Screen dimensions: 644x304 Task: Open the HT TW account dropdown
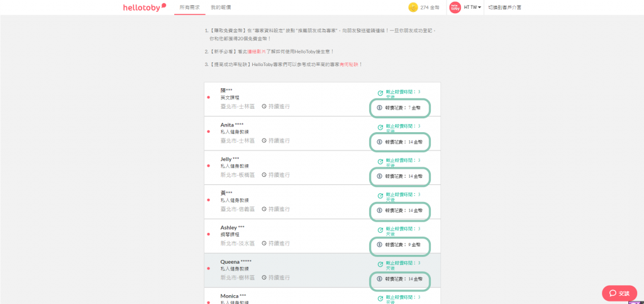click(x=472, y=8)
